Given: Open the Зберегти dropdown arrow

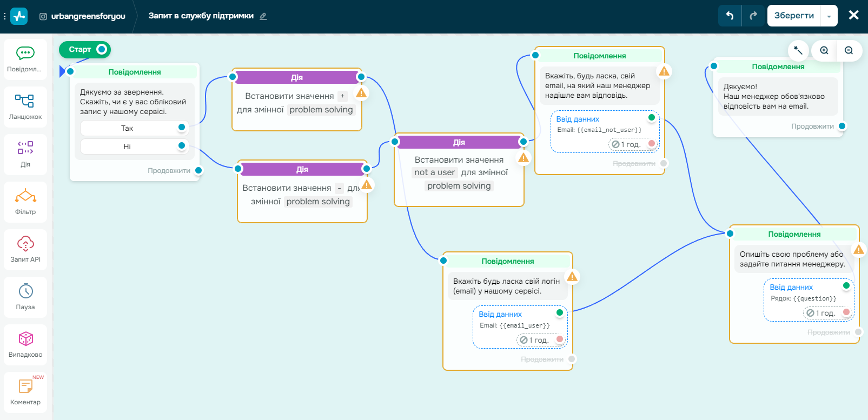Looking at the screenshot, I should [829, 16].
